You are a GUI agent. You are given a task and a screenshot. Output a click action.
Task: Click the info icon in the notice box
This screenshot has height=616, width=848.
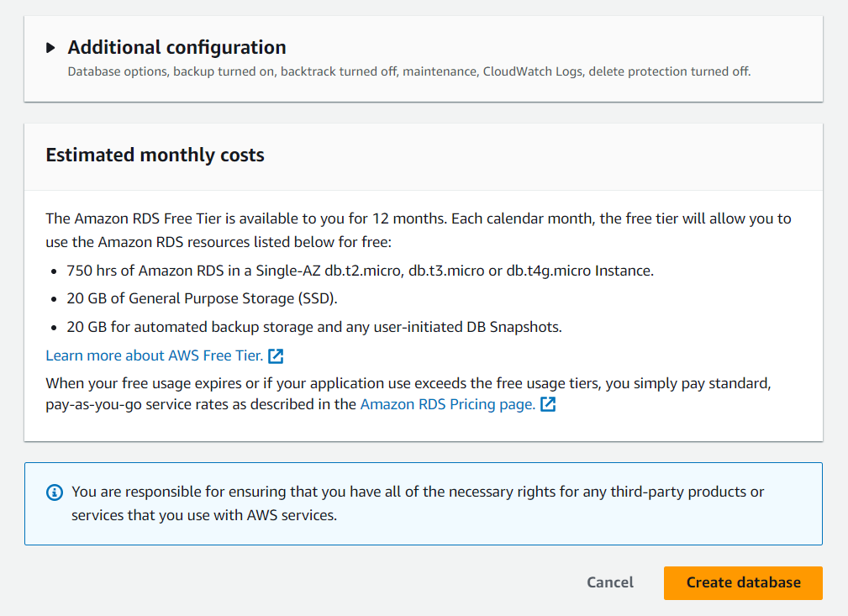coord(55,492)
